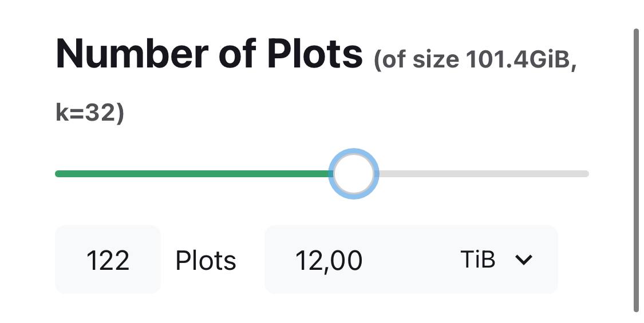Click the "101.4GiB" size value text

click(518, 59)
